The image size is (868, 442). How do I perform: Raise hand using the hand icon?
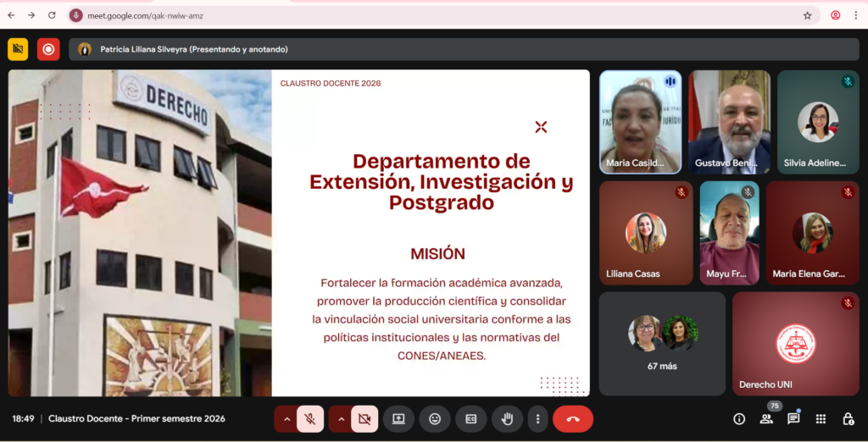coord(507,419)
